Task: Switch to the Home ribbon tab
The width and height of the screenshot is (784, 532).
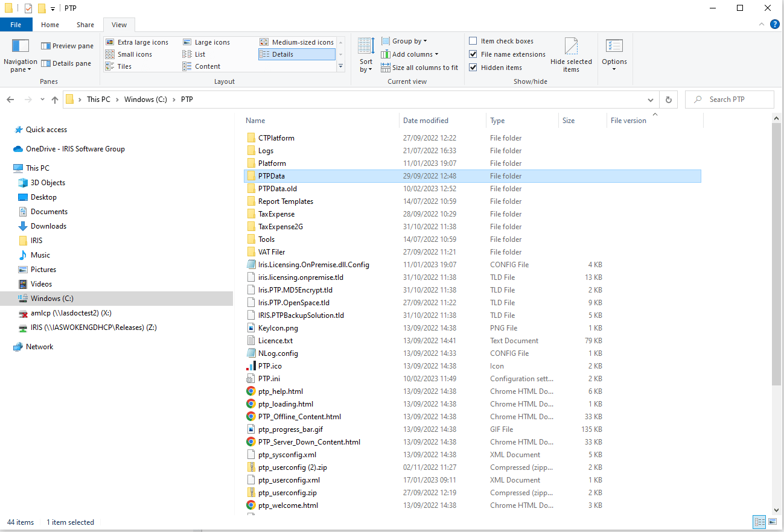Action: 50,25
